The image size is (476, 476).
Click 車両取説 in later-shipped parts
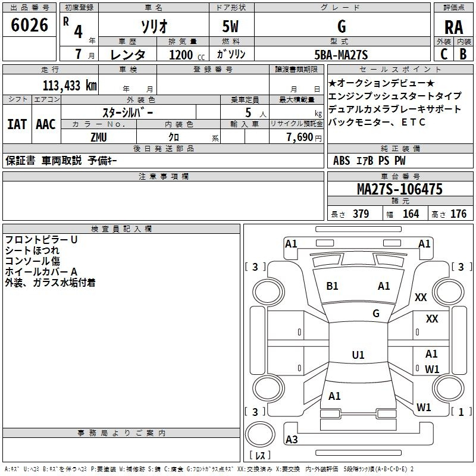click(62, 160)
